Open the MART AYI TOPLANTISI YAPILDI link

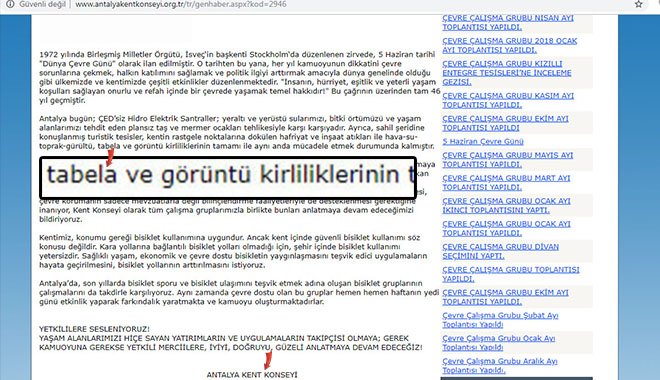(506, 182)
